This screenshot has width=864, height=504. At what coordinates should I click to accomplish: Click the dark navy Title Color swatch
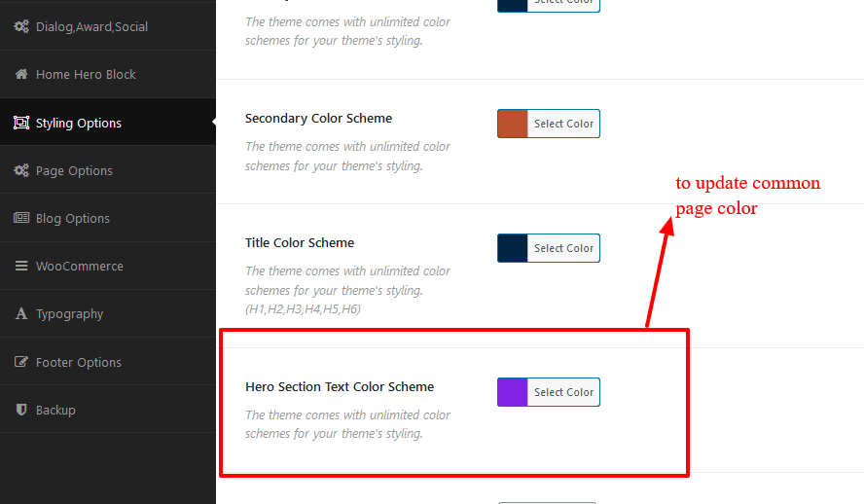[x=513, y=248]
